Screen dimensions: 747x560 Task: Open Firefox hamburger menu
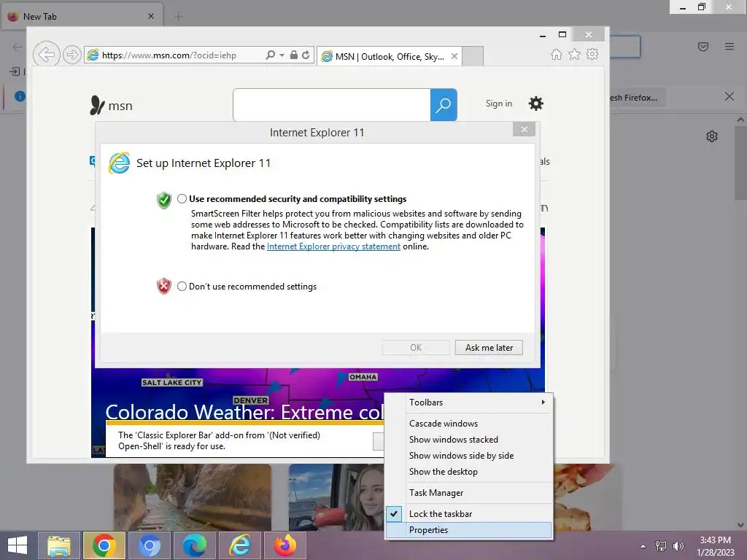tap(729, 46)
